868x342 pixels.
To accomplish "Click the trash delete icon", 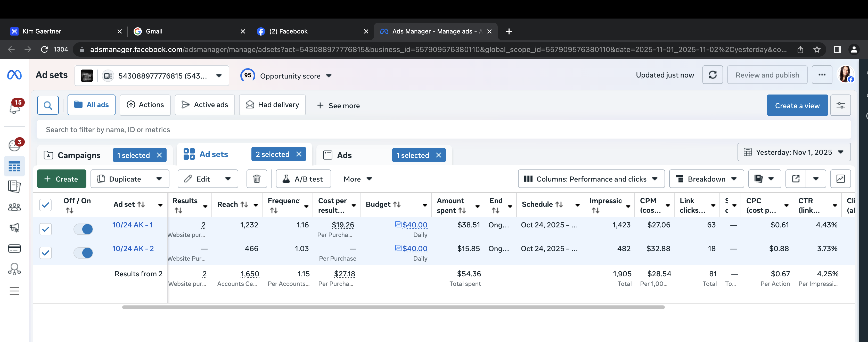I will 256,179.
